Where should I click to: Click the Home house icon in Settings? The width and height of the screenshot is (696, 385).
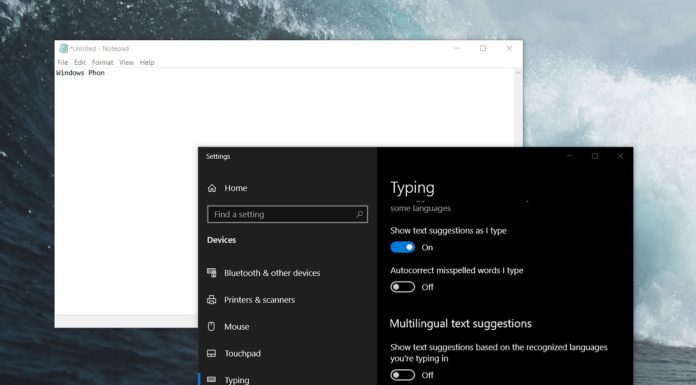coord(212,188)
